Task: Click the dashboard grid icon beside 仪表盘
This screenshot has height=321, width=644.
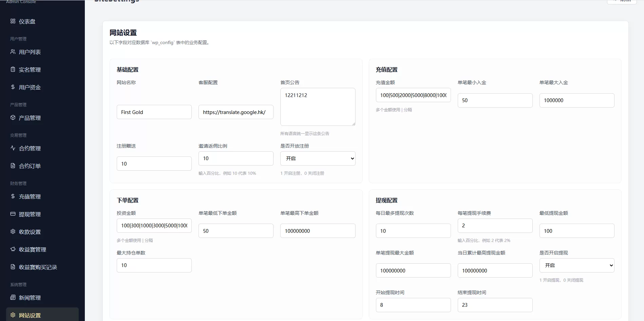Action: click(13, 21)
